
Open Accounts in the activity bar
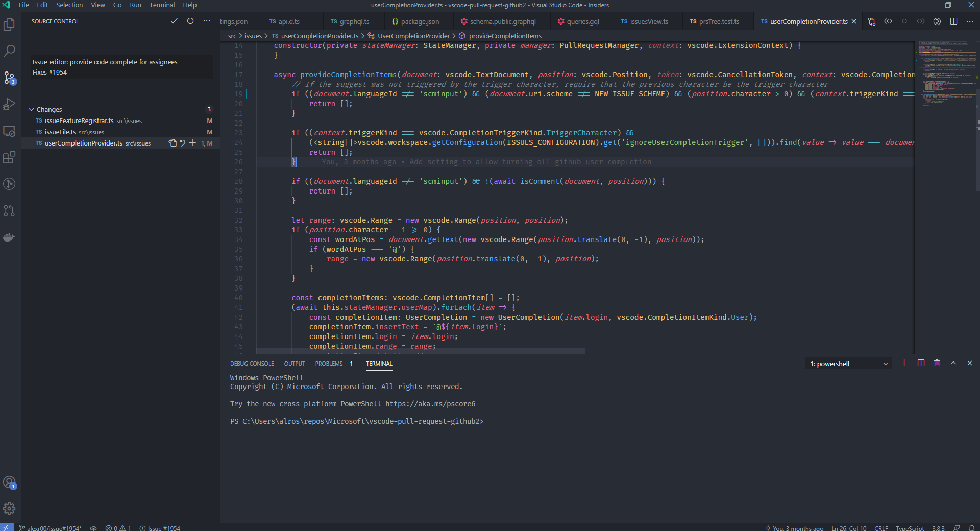9,482
